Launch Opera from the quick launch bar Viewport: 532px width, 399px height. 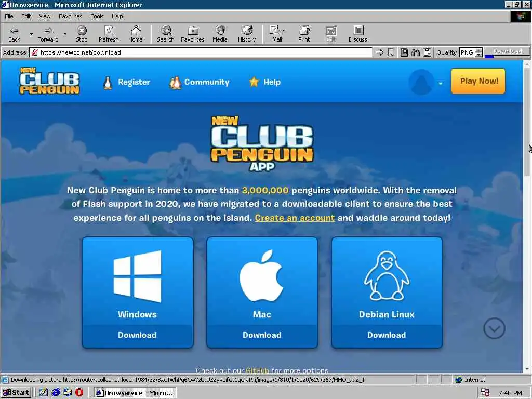coord(79,393)
